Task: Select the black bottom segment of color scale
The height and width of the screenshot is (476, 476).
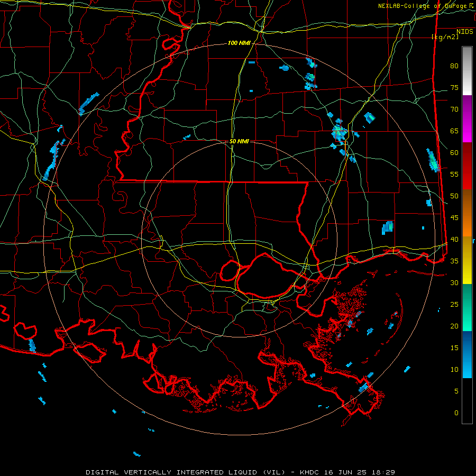Action: tap(467, 401)
